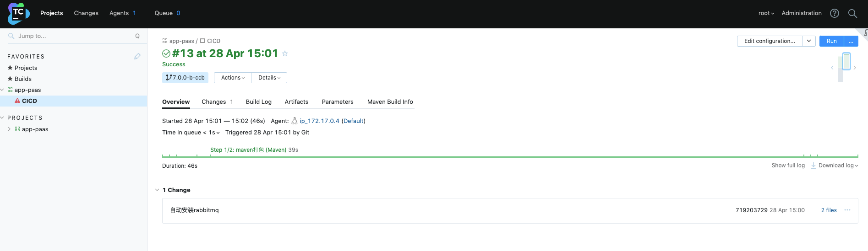The height and width of the screenshot is (251, 868).
Task: Click the left arrow in build navigator
Action: pos(832,68)
